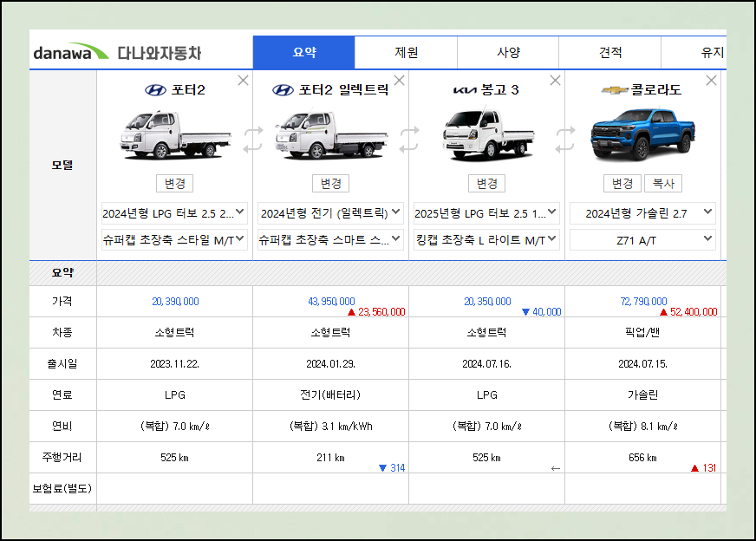Viewport: 756px width, 541px height.
Task: Click price difference ▲ 23,560,000
Action: 376,312
